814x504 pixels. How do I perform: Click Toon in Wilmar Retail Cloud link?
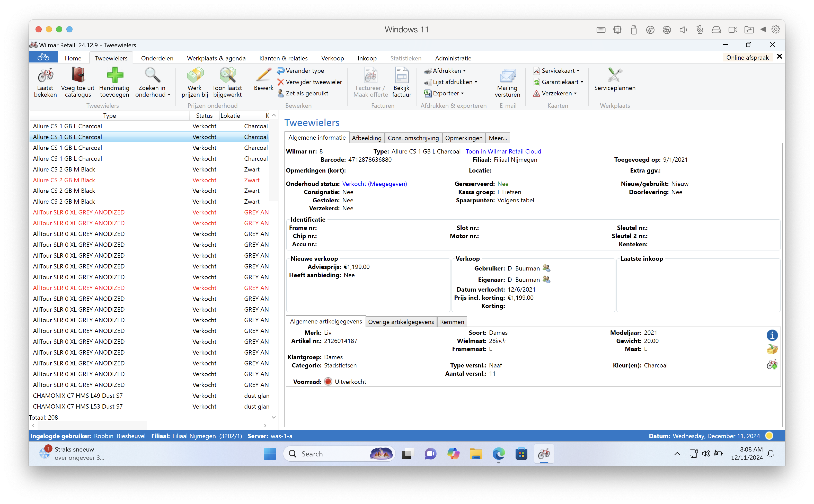click(x=503, y=151)
